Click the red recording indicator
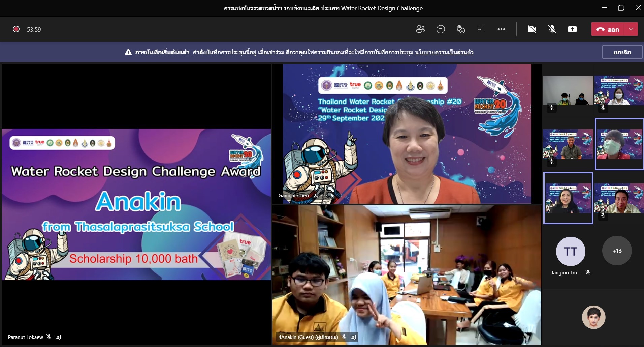The image size is (644, 347). (16, 29)
